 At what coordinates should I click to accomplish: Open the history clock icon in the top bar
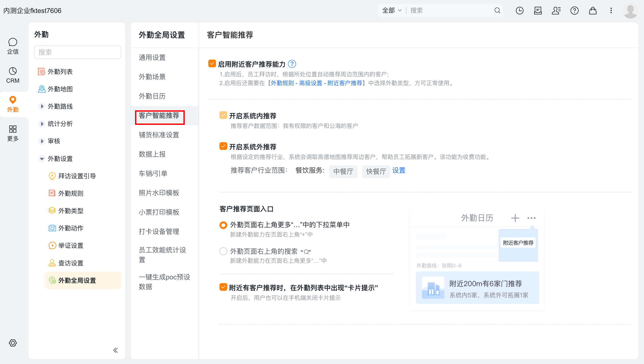point(520,11)
